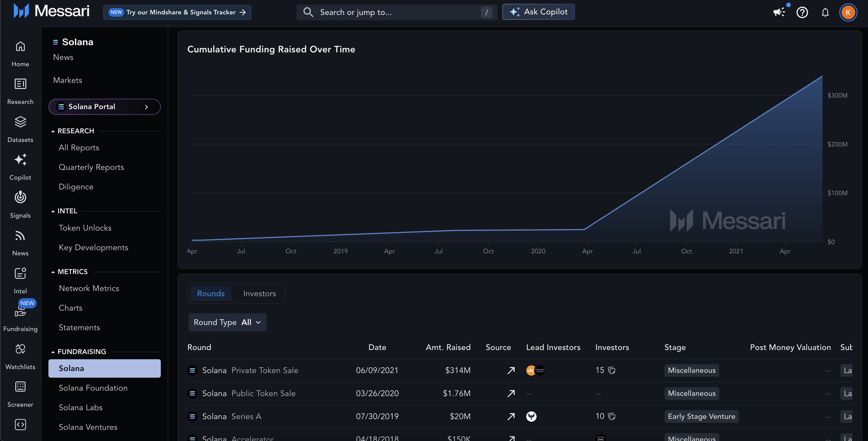Image resolution: width=868 pixels, height=441 pixels.
Task: Switch to the Investors tab
Action: 259,294
